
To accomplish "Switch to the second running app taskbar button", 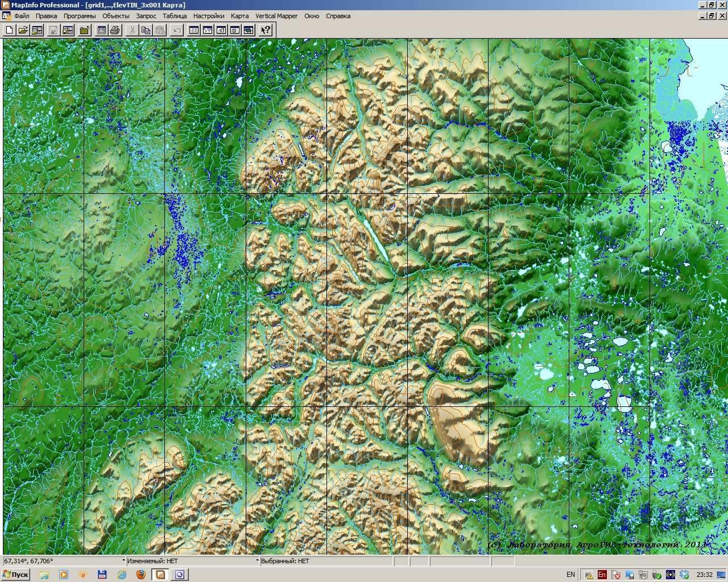I will click(180, 575).
